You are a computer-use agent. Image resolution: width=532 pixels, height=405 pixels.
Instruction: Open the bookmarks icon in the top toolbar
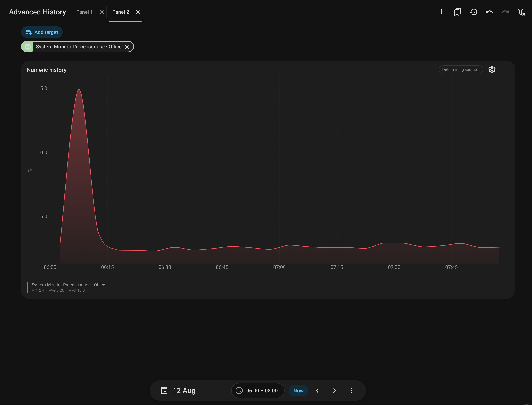[x=457, y=12]
